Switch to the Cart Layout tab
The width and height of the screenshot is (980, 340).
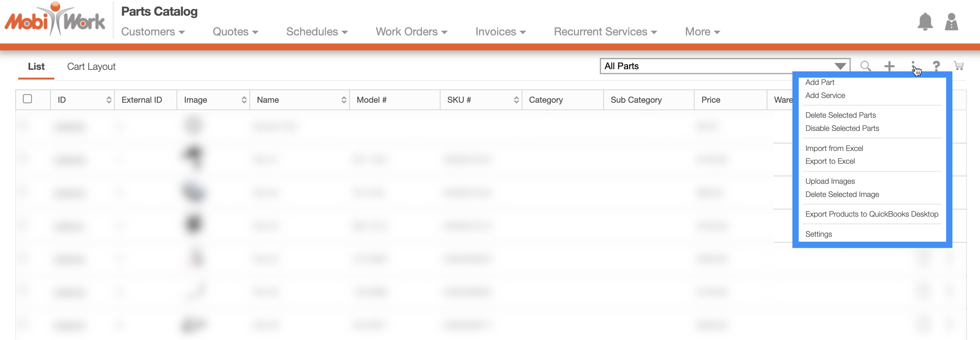[91, 67]
